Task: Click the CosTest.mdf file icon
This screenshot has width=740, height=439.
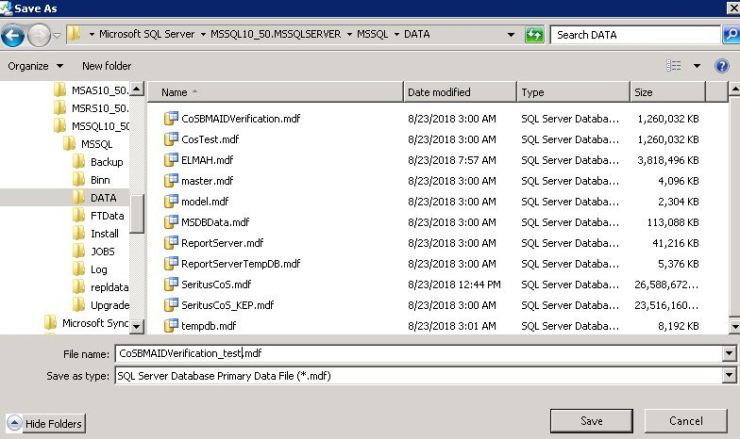Action: tap(171, 139)
